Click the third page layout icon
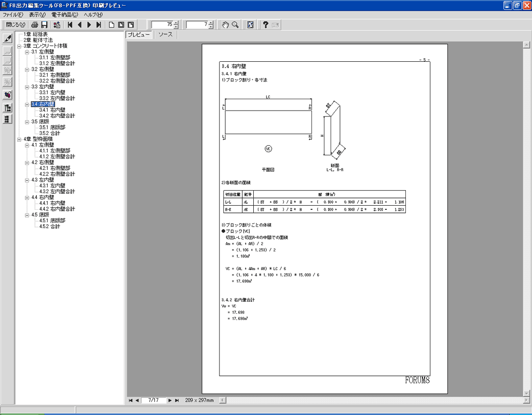532x415 pixels. (131, 25)
